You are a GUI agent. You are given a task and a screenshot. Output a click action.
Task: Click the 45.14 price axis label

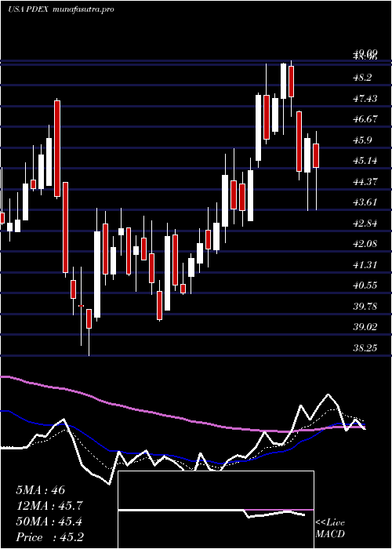click(365, 161)
